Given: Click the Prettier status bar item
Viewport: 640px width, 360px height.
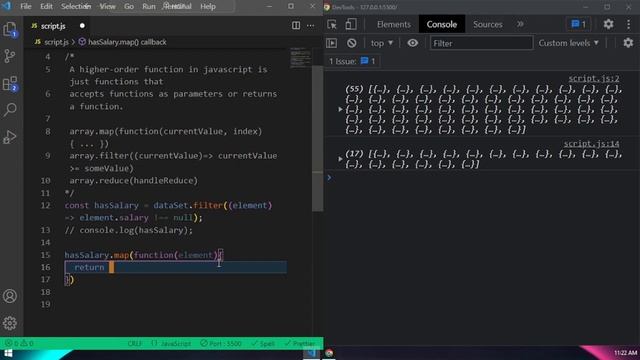Looking at the screenshot, I should click(x=300, y=344).
